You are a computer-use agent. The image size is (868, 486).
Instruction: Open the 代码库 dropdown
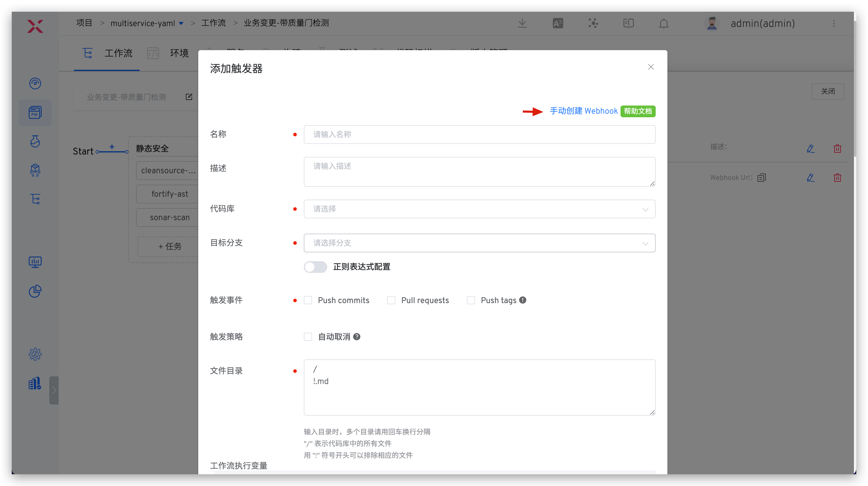[479, 209]
